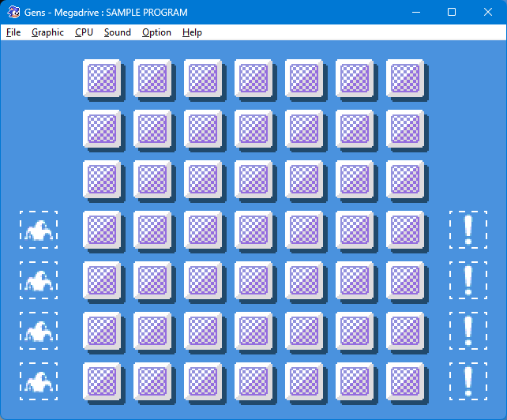Pick the sixth tile in the third row
507x420 pixels.
click(x=355, y=179)
